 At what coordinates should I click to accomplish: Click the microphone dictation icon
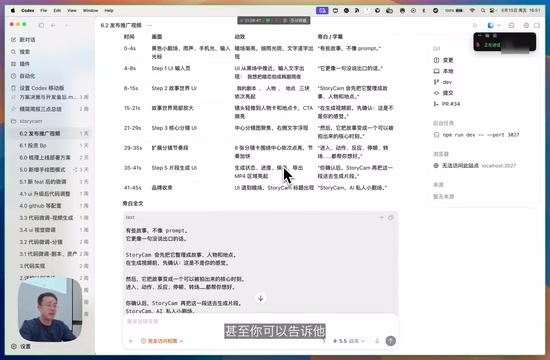377,341
